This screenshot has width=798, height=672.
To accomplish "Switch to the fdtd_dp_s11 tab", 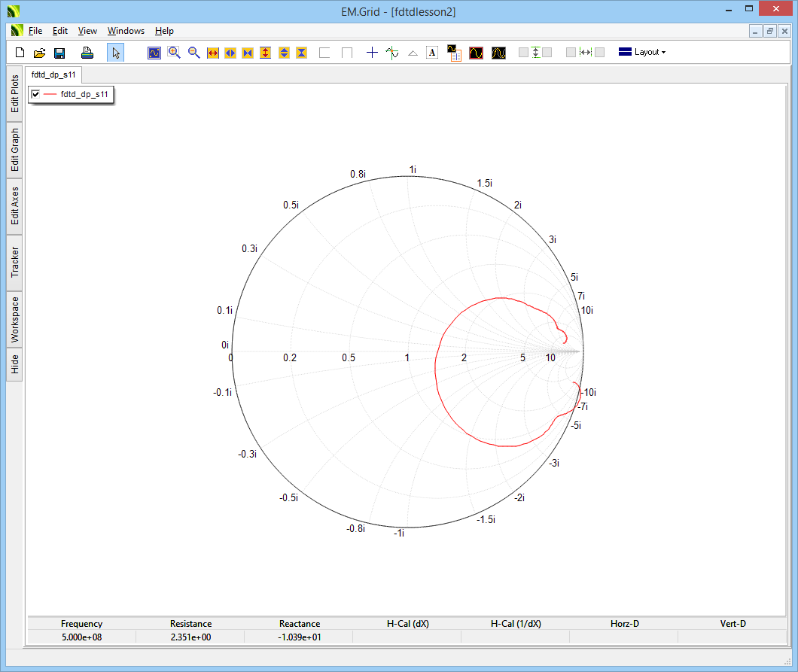I will [x=53, y=75].
